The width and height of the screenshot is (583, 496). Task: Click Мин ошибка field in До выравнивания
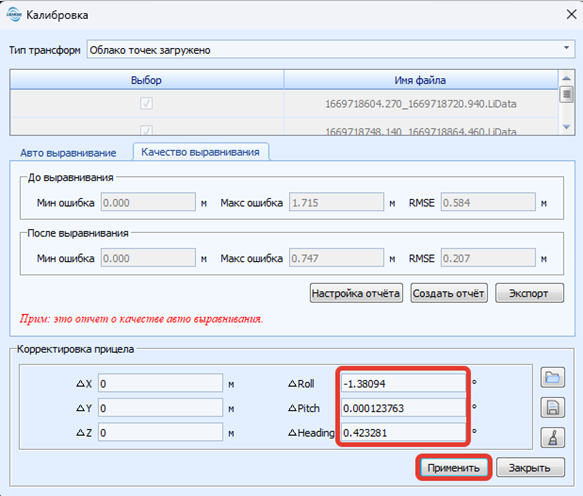148,202
